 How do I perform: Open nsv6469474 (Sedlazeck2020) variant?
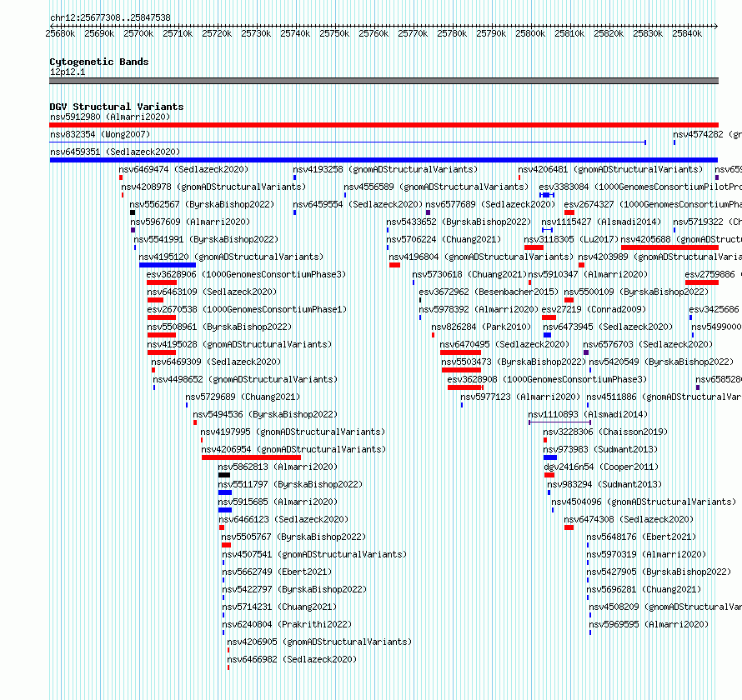183,169
